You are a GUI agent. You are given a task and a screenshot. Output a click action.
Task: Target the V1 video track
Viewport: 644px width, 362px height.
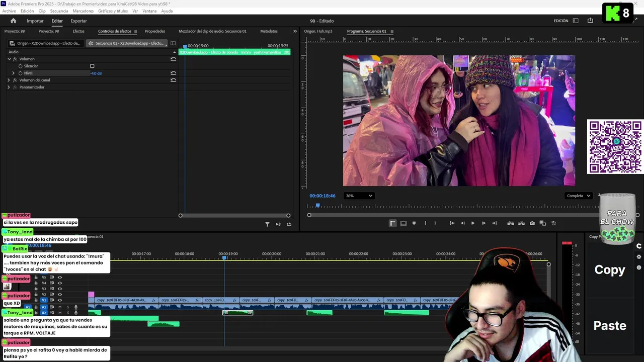44,300
